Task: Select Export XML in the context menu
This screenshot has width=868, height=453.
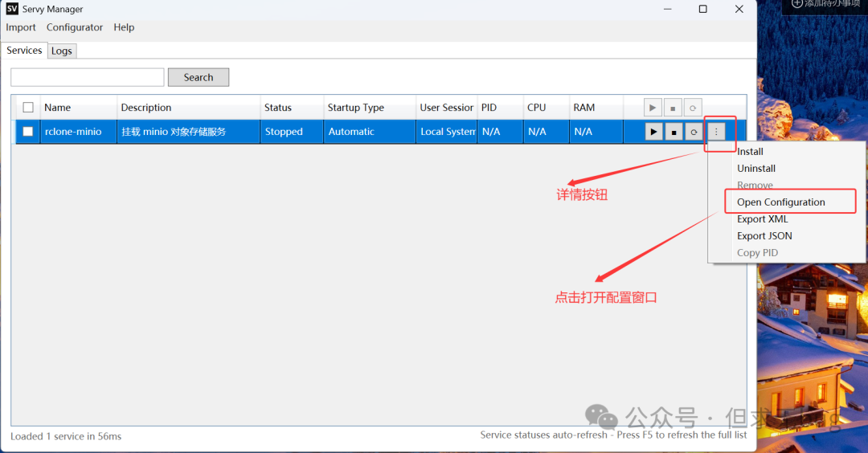Action: [x=762, y=219]
